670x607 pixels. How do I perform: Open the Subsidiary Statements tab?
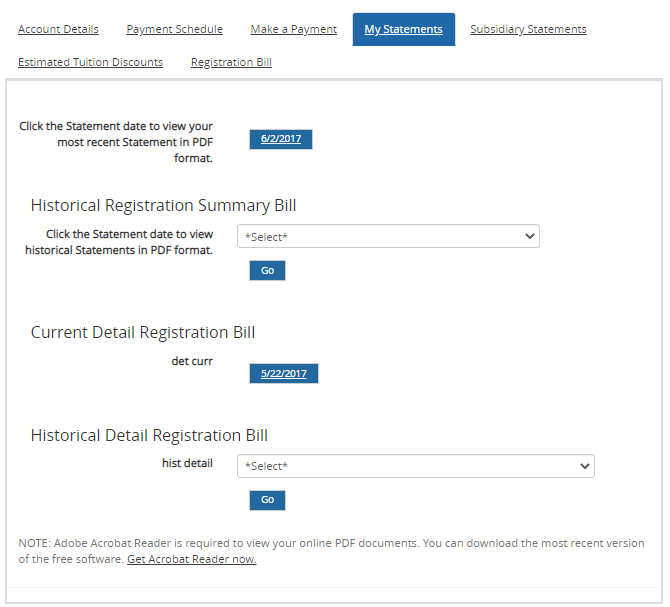[528, 29]
